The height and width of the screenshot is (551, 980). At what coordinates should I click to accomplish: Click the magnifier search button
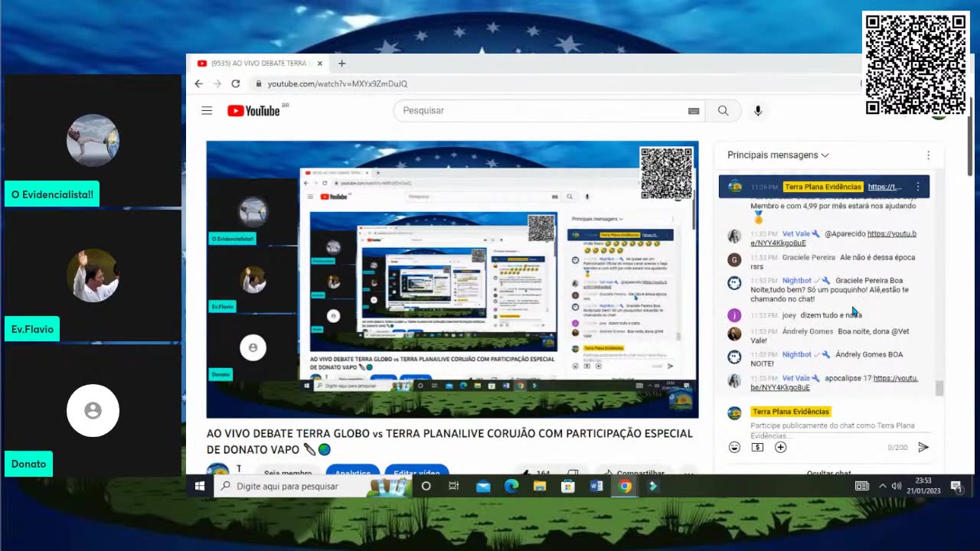(x=723, y=110)
